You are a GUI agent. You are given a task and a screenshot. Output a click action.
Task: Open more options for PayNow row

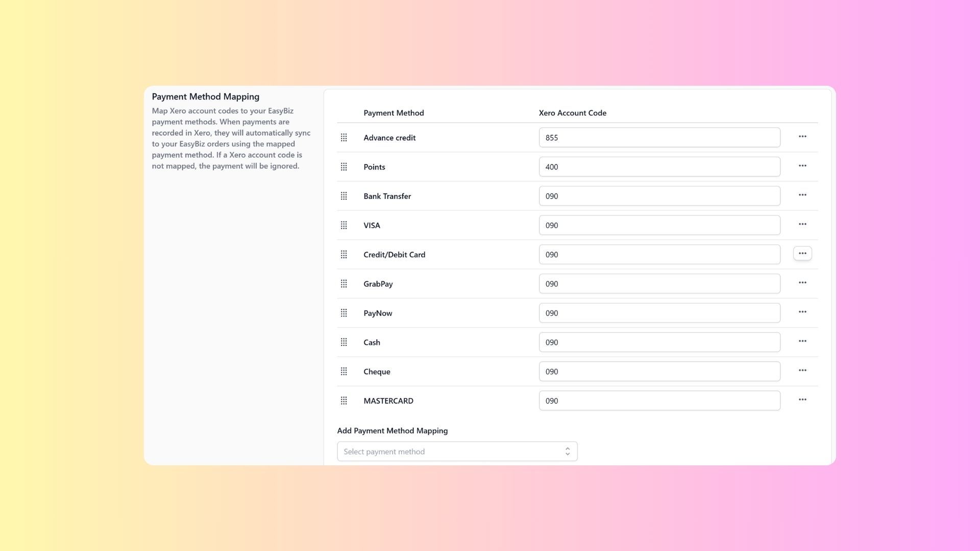(802, 312)
